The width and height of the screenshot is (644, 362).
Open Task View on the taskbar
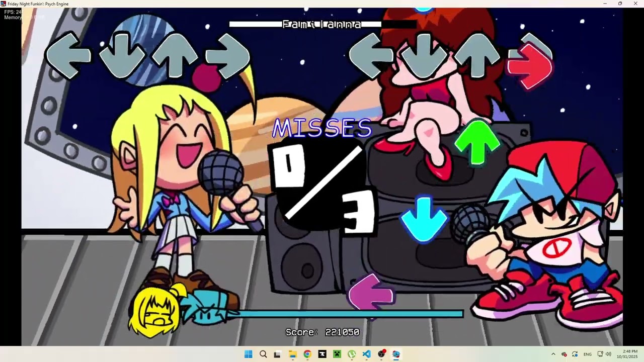277,354
